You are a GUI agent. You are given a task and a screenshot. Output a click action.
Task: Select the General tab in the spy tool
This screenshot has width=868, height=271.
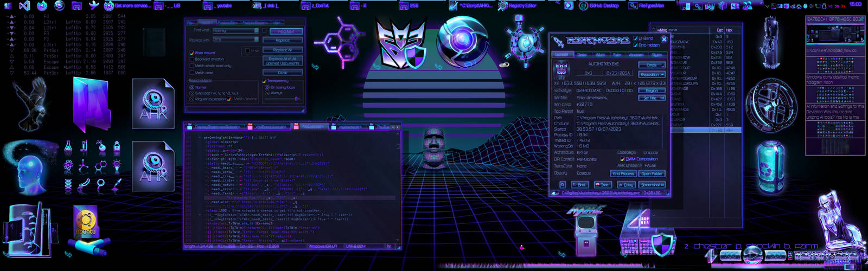(x=561, y=54)
